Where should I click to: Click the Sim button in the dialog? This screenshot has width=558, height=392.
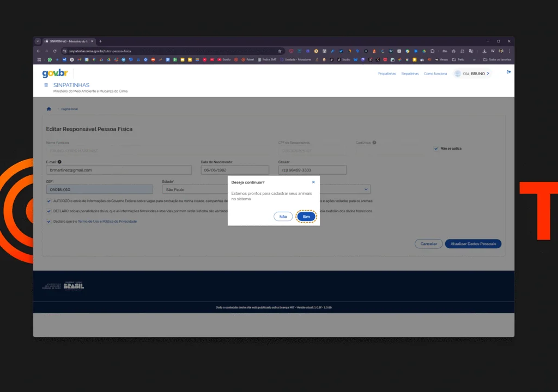pyautogui.click(x=306, y=217)
